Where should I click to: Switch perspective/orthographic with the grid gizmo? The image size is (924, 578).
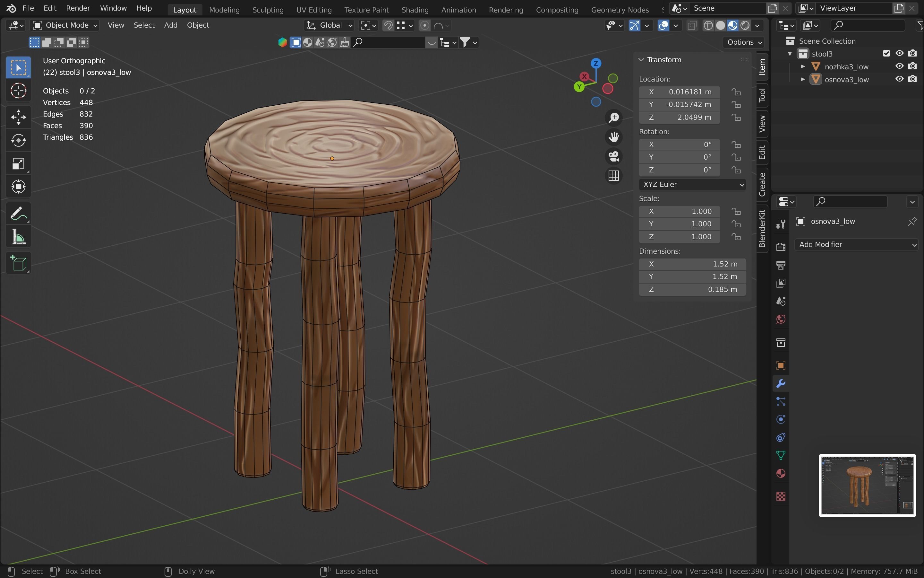tap(613, 176)
